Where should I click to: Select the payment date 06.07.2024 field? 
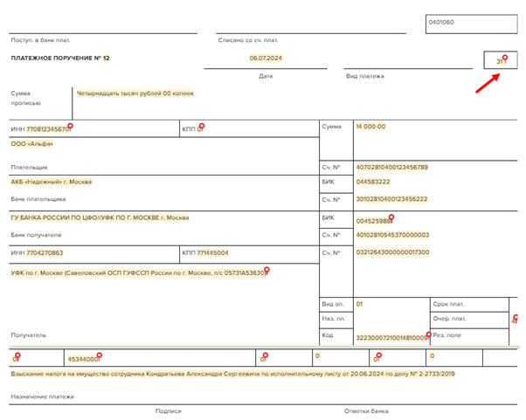pos(265,59)
